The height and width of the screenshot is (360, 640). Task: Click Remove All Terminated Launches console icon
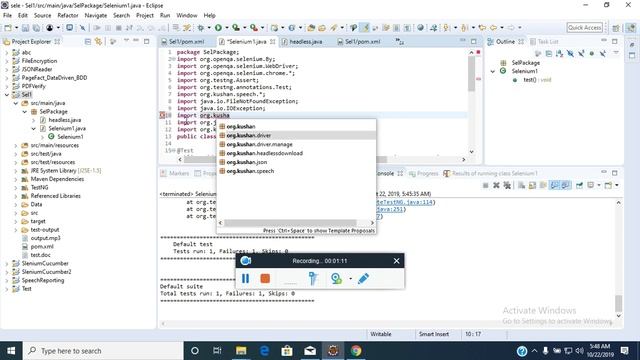tap(507, 185)
